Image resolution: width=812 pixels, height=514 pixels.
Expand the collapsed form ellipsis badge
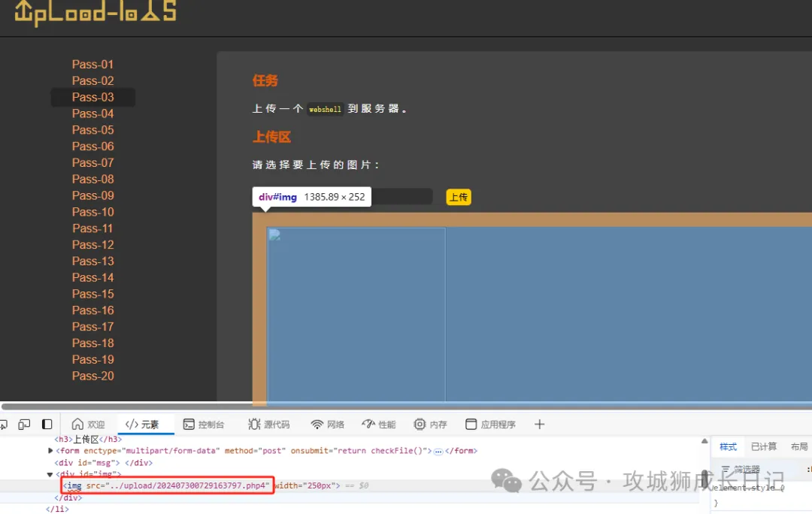pos(438,451)
